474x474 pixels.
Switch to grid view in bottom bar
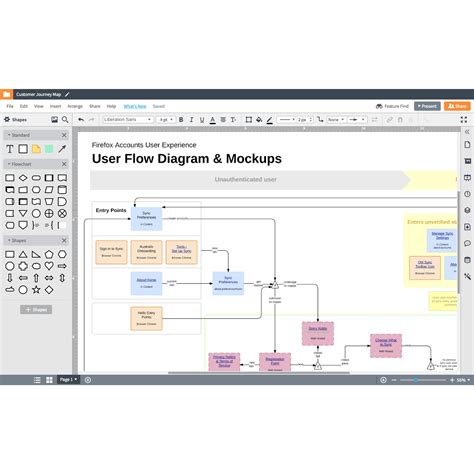click(x=49, y=380)
